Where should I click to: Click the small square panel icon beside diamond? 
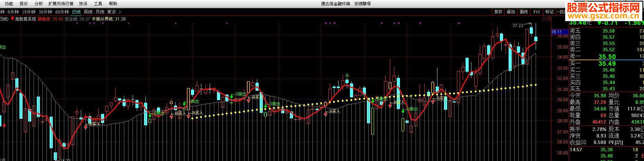click(549, 19)
